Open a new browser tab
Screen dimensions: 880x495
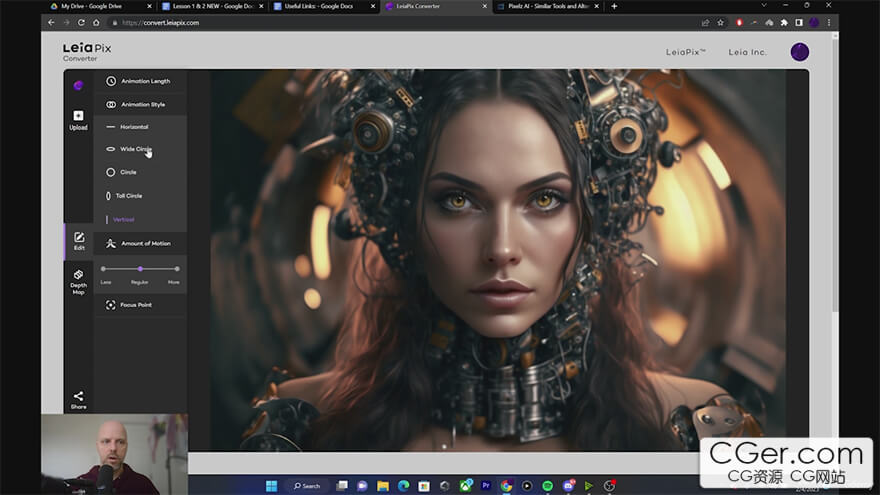[x=614, y=6]
